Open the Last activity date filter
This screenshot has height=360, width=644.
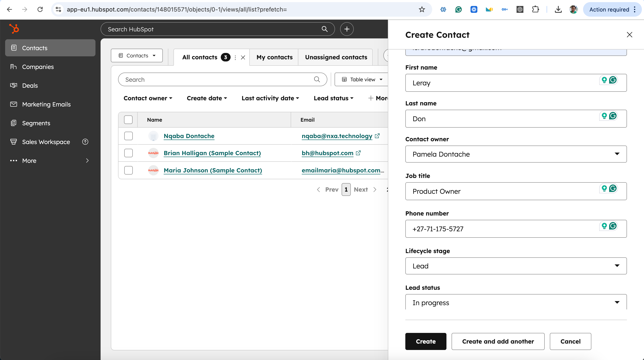[270, 98]
